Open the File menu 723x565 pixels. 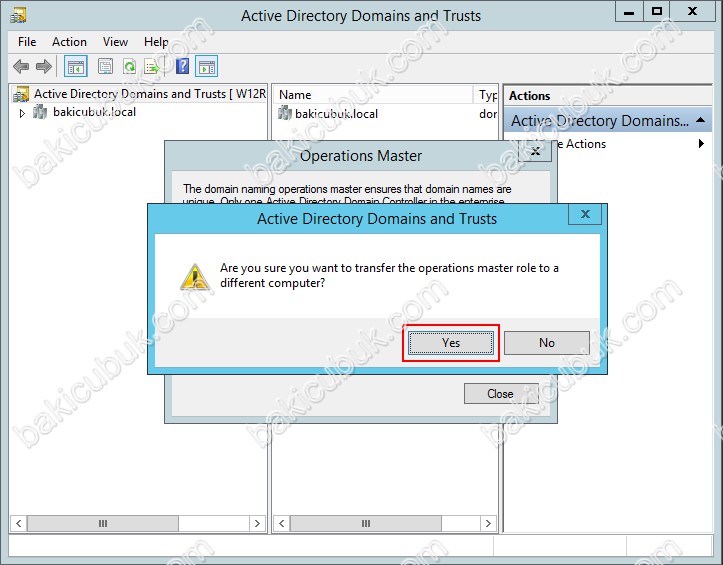click(27, 42)
